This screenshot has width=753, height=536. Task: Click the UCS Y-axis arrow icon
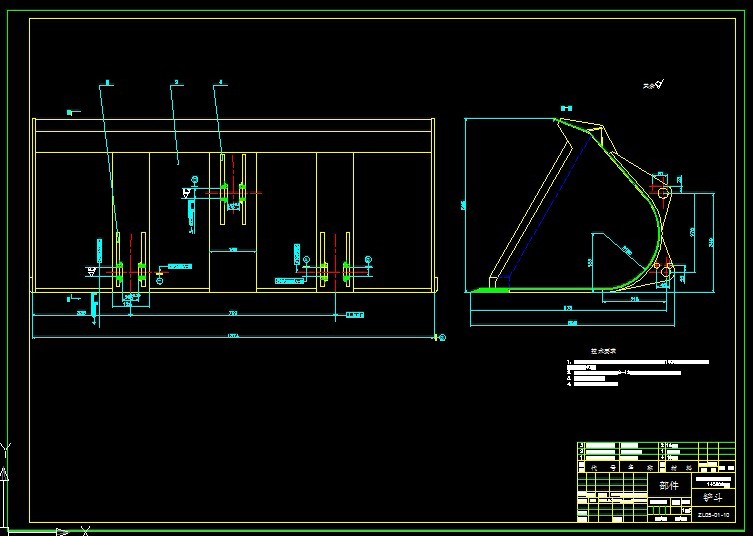(4, 473)
